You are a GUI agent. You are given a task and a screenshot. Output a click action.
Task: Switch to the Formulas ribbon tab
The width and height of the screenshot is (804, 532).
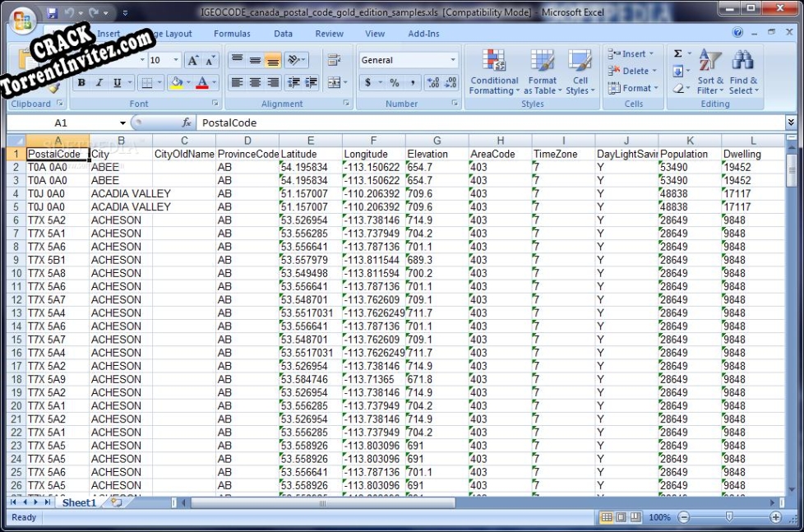(x=232, y=34)
